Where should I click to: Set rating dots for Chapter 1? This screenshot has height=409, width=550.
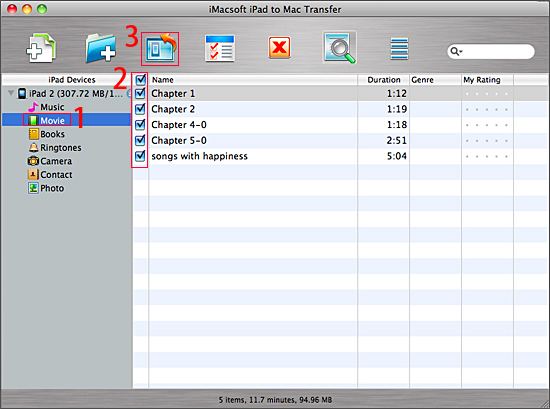[487, 94]
